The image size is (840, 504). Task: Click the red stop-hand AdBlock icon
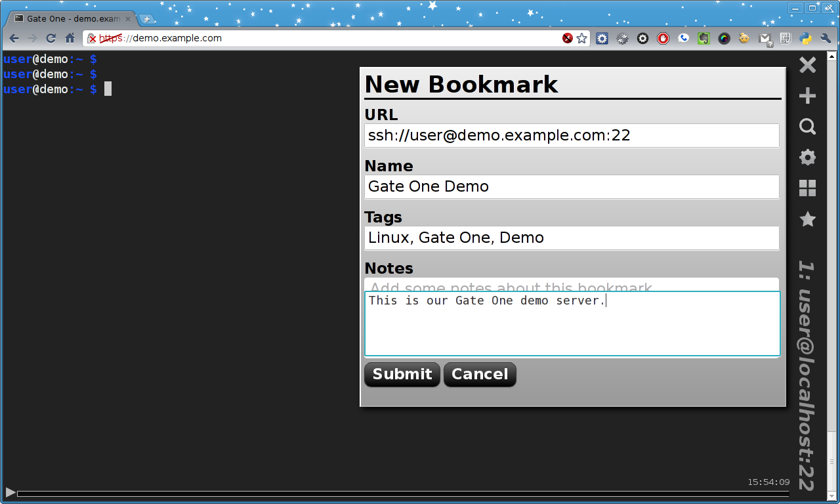pos(663,38)
